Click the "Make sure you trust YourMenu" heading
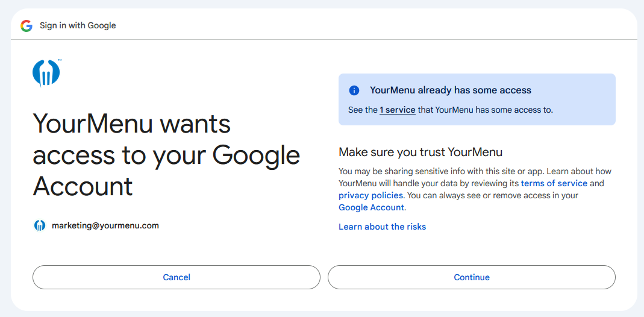This screenshot has width=644, height=317. pyautogui.click(x=420, y=152)
